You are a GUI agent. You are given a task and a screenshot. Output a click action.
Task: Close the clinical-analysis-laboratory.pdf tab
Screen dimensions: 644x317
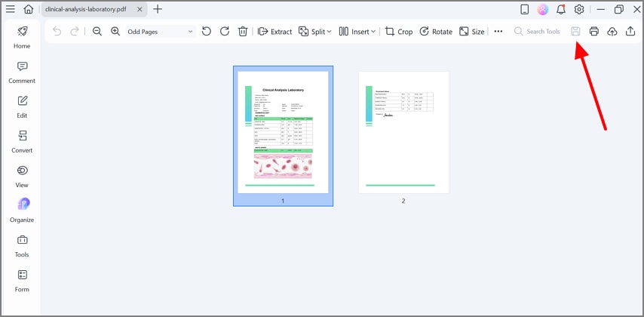coord(140,9)
